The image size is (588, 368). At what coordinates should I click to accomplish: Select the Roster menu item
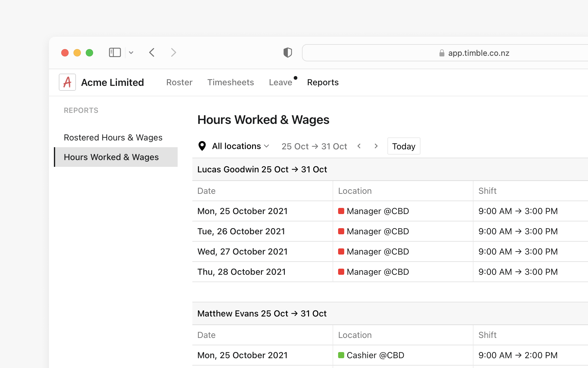(x=179, y=82)
